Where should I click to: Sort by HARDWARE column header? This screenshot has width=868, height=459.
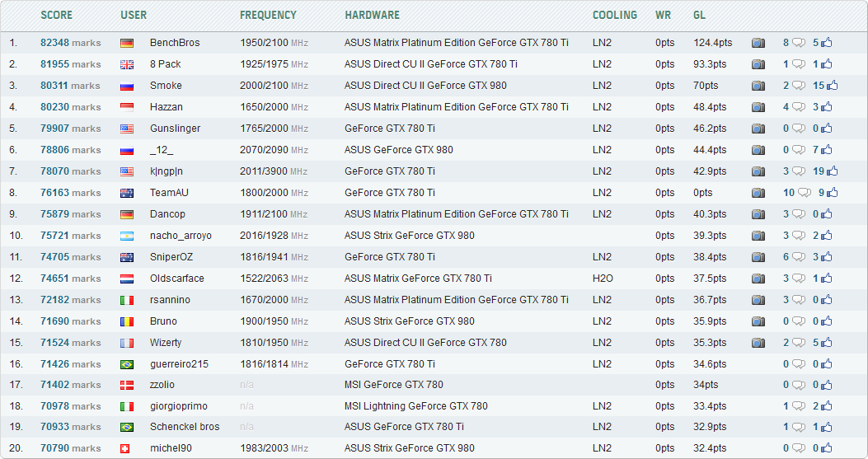point(372,15)
